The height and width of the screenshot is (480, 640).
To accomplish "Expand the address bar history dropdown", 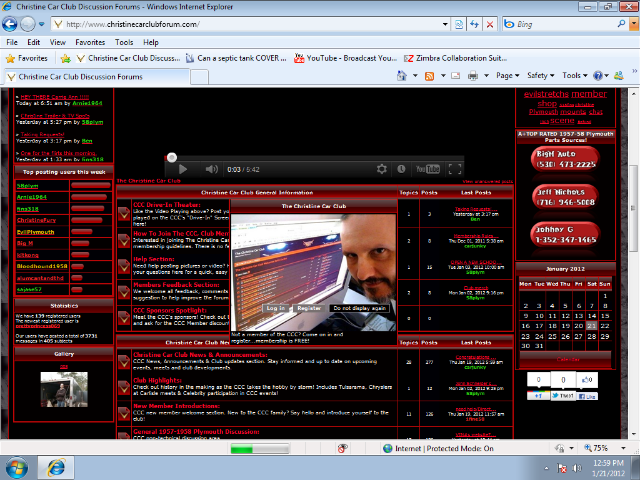I will [x=445, y=24].
